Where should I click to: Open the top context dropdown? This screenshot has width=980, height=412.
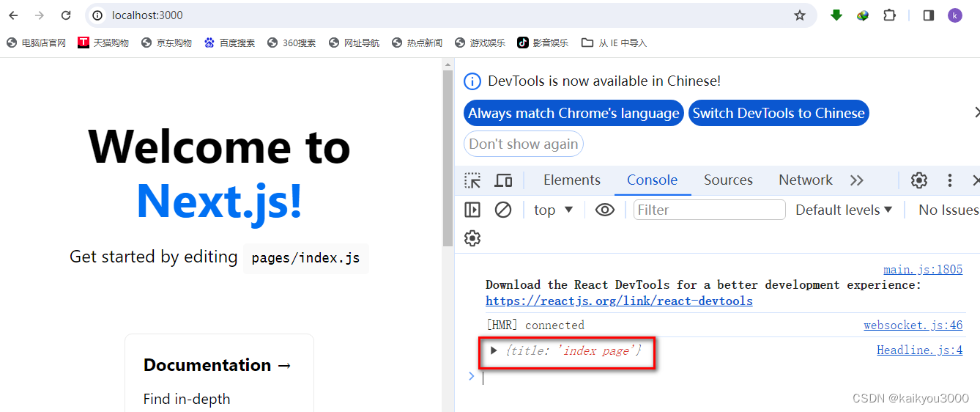(x=554, y=210)
